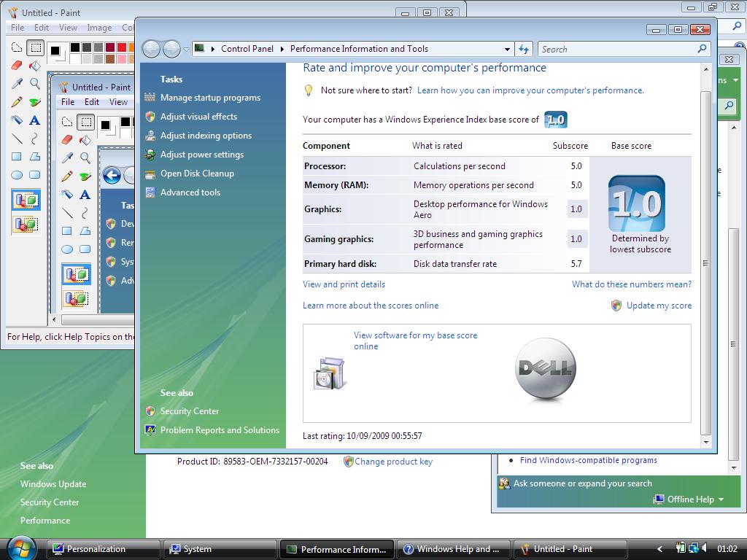The image size is (747, 560).
Task: Pick the Airbrush tool in Paint's toolbox
Action: pos(17,120)
